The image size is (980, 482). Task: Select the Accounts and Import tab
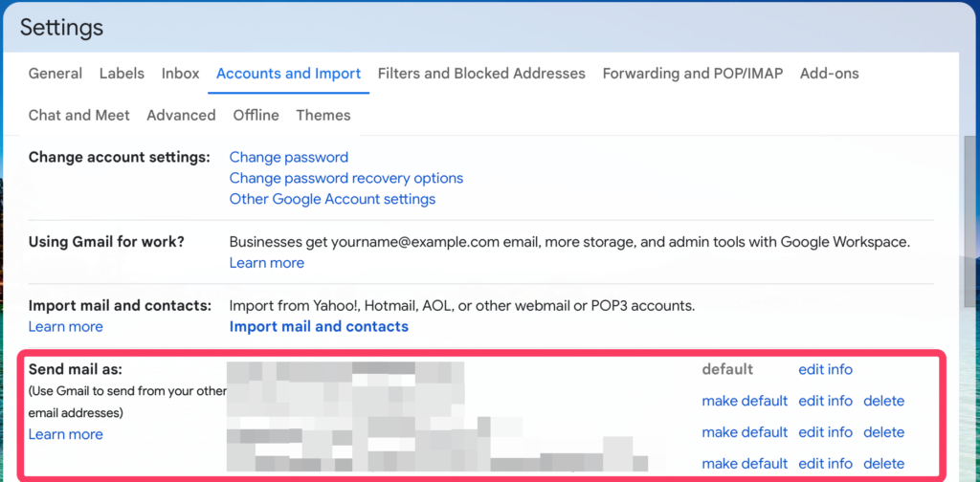288,74
